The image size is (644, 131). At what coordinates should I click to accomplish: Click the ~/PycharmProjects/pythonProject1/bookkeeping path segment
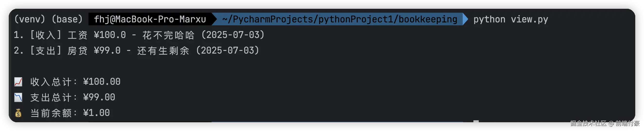coord(339,19)
